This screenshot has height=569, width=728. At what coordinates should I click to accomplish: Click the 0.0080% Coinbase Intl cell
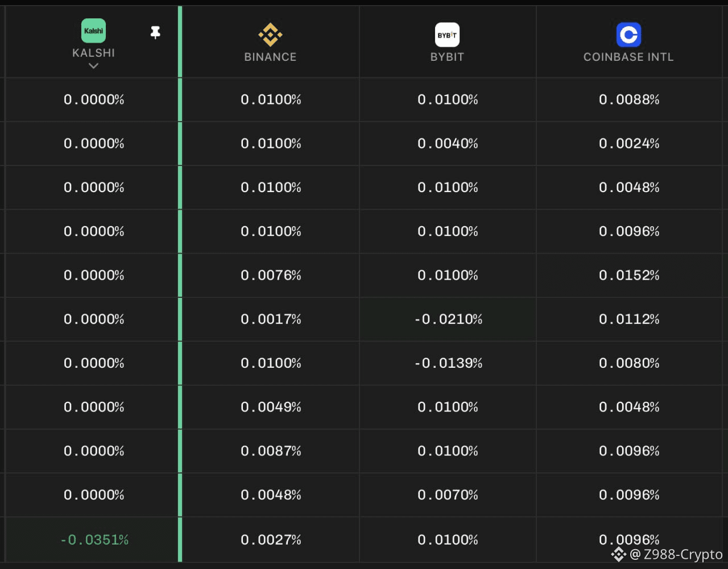point(629,363)
